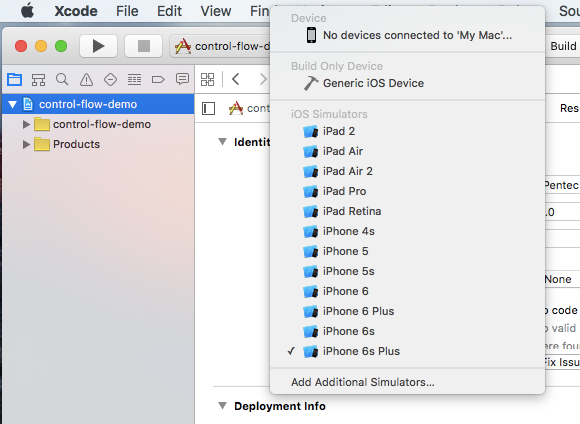Collapse the control-flow-demo project root
The image size is (580, 424).
click(x=13, y=105)
